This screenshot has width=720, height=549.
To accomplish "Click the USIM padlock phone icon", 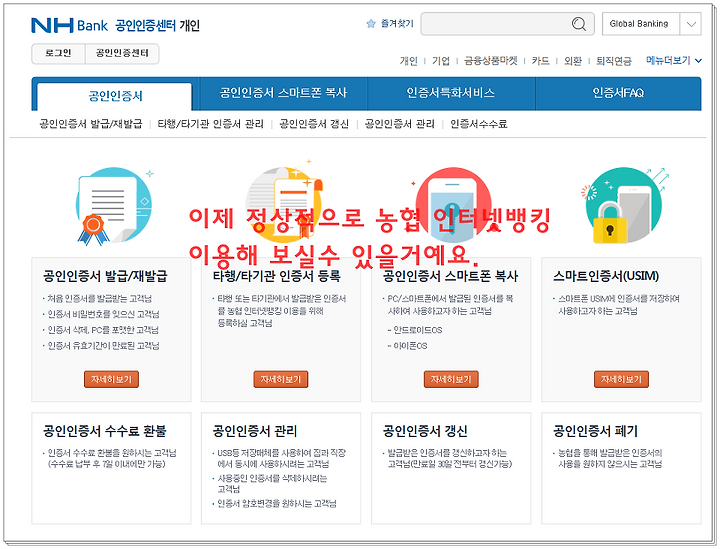I will pos(624,205).
